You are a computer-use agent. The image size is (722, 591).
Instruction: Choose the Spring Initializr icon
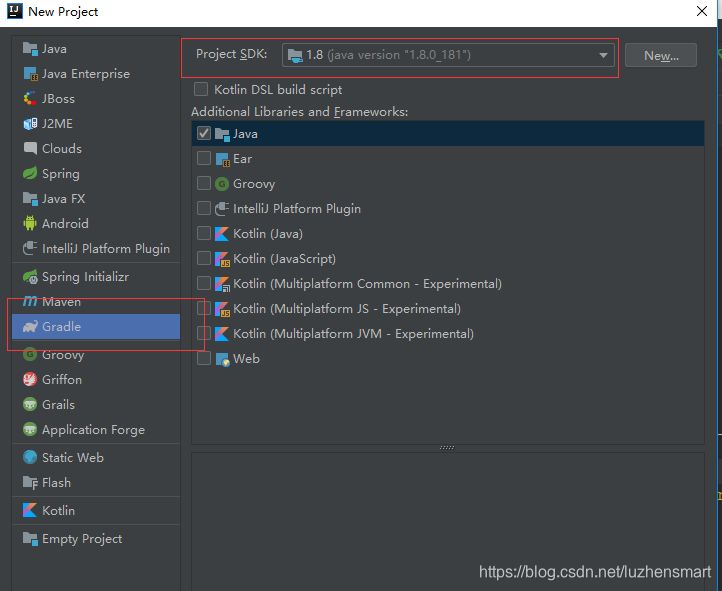pos(30,277)
